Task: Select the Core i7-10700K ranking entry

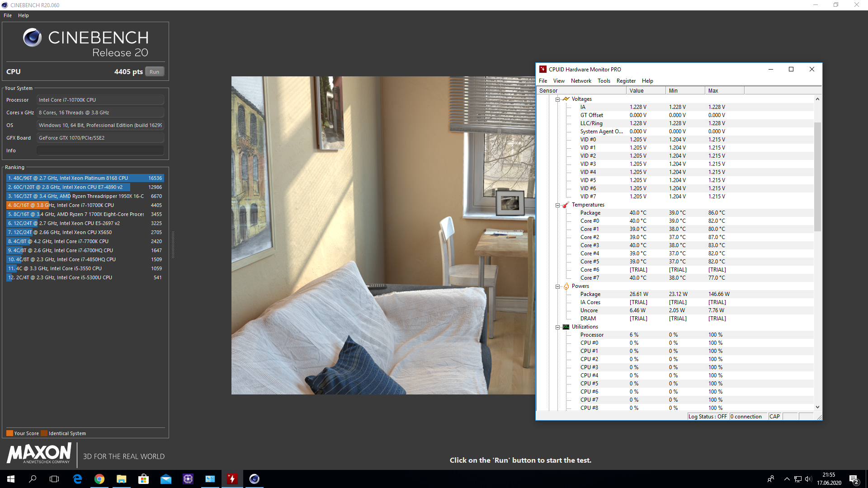Action: coord(85,205)
